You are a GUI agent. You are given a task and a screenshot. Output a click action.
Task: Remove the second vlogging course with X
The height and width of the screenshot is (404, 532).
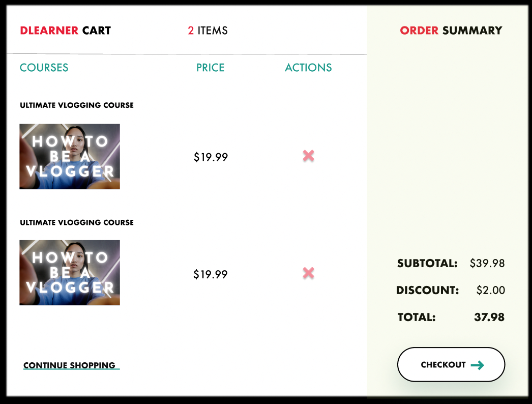tap(308, 273)
